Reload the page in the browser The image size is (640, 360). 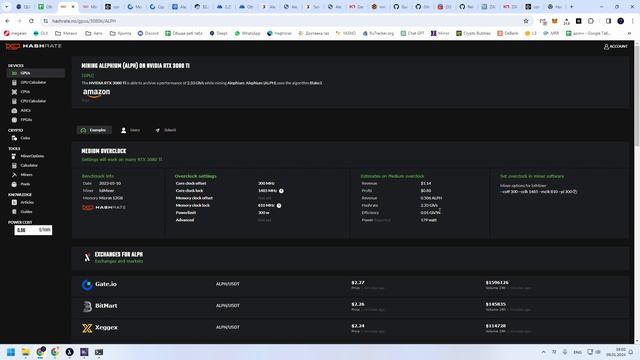(31, 21)
